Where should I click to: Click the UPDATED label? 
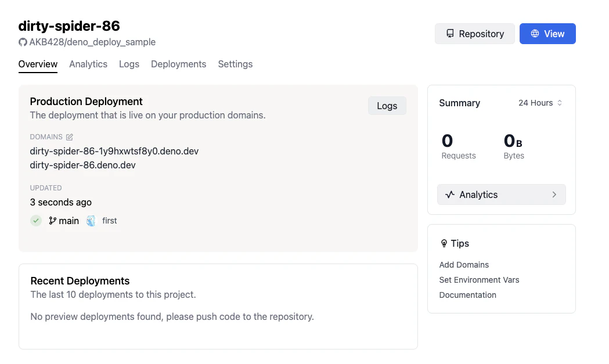click(x=46, y=188)
